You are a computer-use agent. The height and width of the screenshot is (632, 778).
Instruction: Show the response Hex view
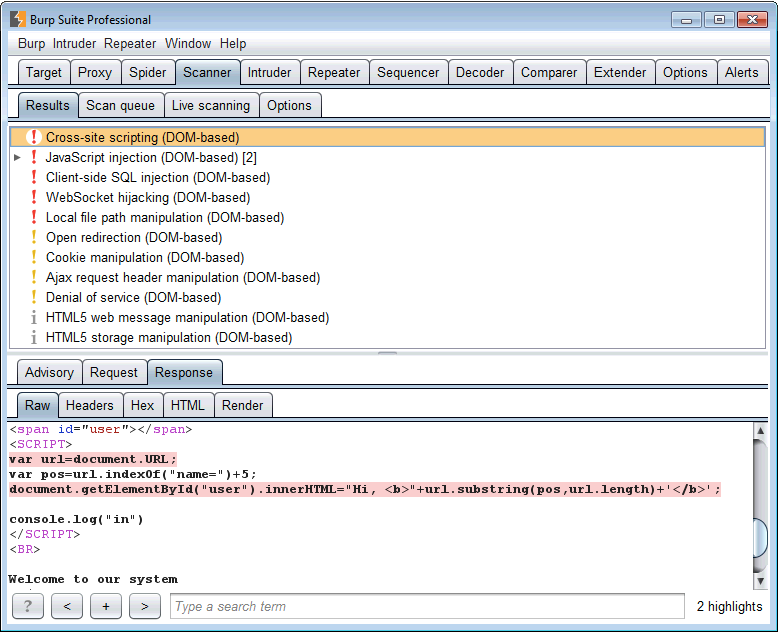pos(142,405)
